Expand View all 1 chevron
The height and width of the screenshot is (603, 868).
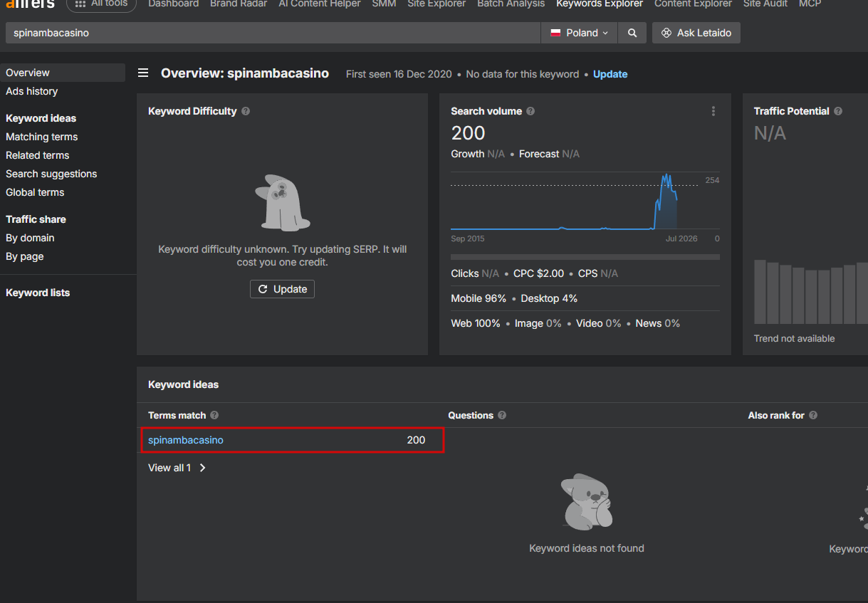[x=203, y=468]
